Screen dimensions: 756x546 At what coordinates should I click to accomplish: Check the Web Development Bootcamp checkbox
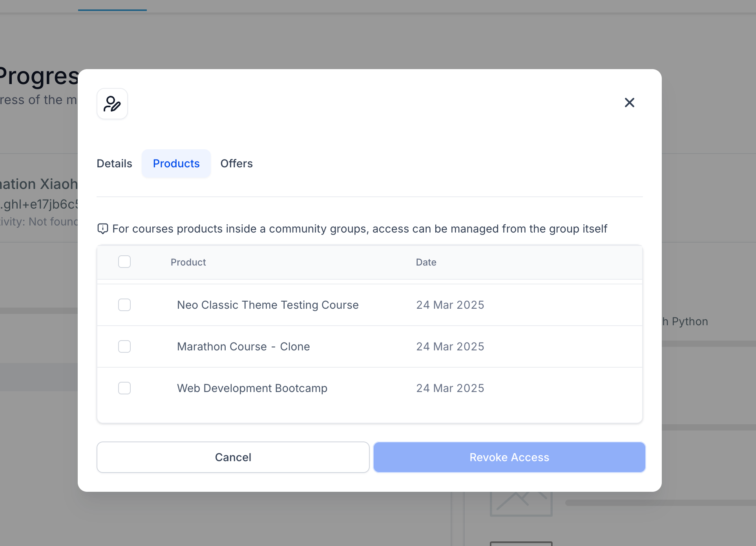coord(124,388)
